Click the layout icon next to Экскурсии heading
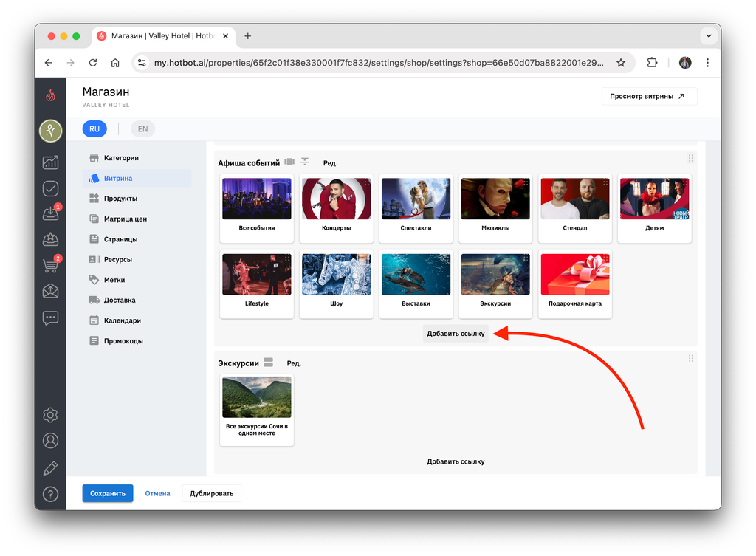This screenshot has height=556, width=756. (269, 362)
